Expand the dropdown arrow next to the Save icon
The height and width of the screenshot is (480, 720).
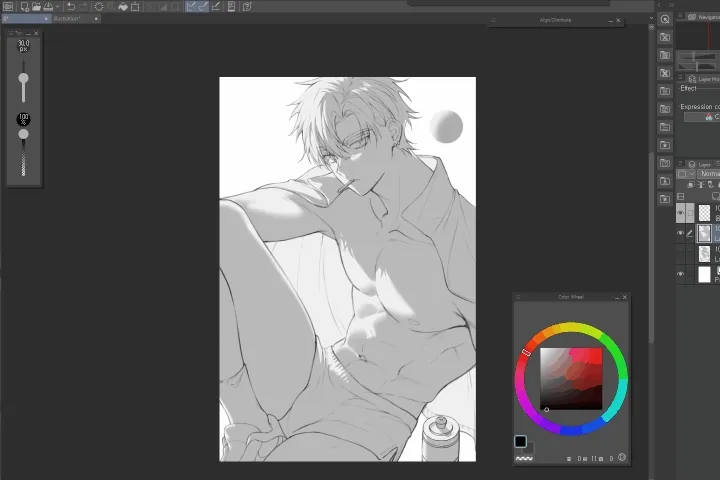click(x=57, y=6)
